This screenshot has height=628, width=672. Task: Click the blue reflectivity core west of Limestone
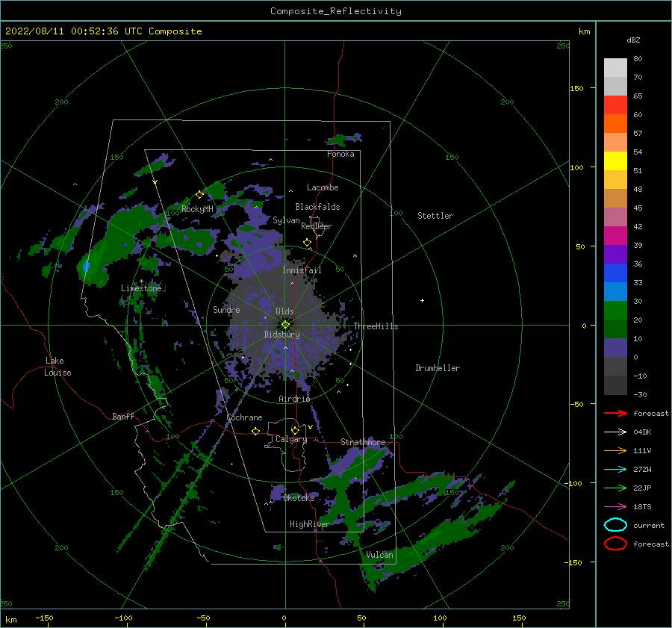pos(87,266)
